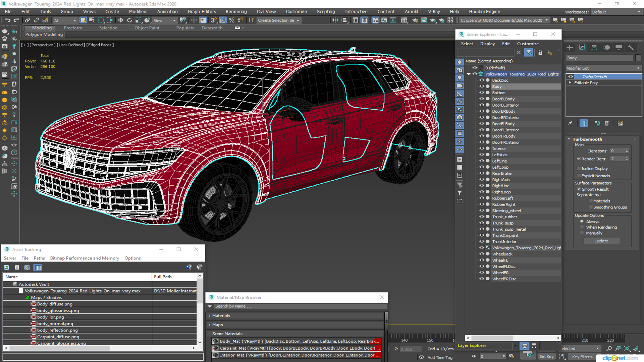The width and height of the screenshot is (644, 362).
Task: Open the Utilities wrench tab
Action: tap(631, 48)
